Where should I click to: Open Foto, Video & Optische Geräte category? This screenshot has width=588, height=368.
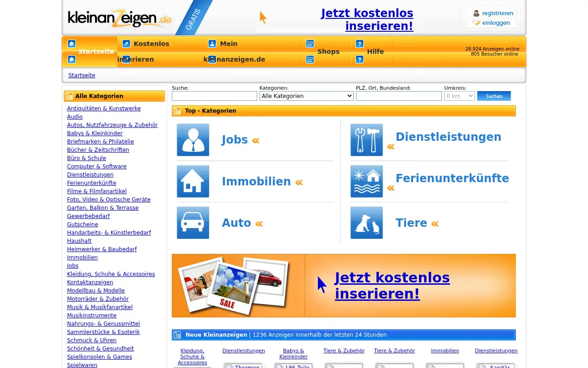click(109, 200)
